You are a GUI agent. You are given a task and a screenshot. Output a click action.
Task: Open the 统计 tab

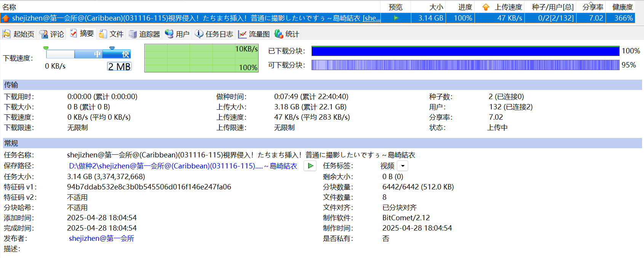[x=287, y=34]
